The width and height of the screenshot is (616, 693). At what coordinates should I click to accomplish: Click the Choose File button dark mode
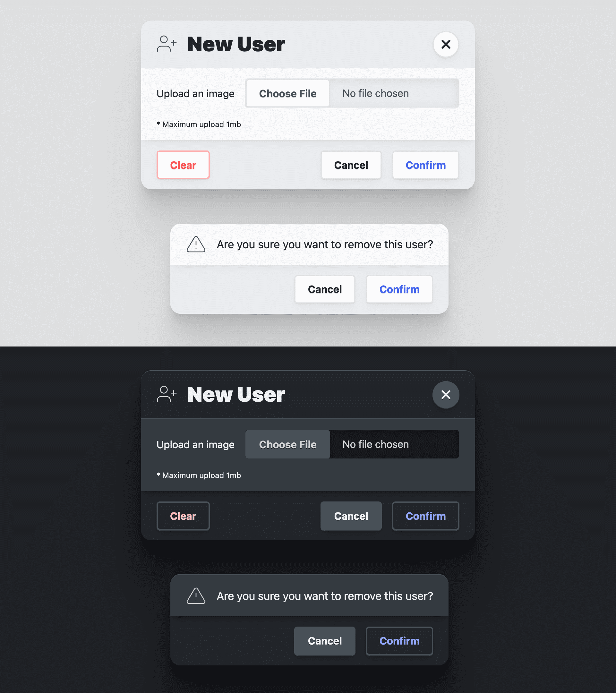(287, 444)
